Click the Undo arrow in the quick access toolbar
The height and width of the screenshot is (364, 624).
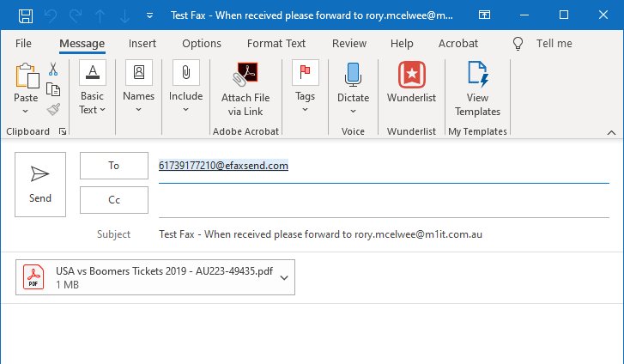coord(51,16)
